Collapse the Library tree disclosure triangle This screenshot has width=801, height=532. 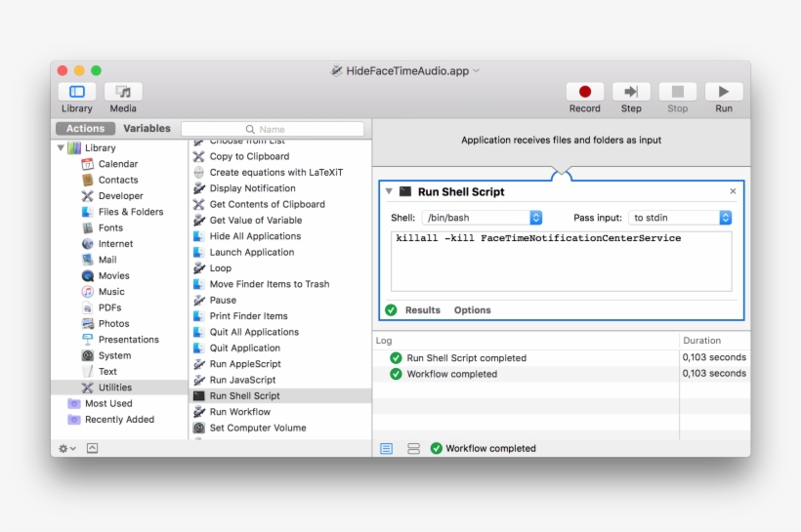click(61, 147)
